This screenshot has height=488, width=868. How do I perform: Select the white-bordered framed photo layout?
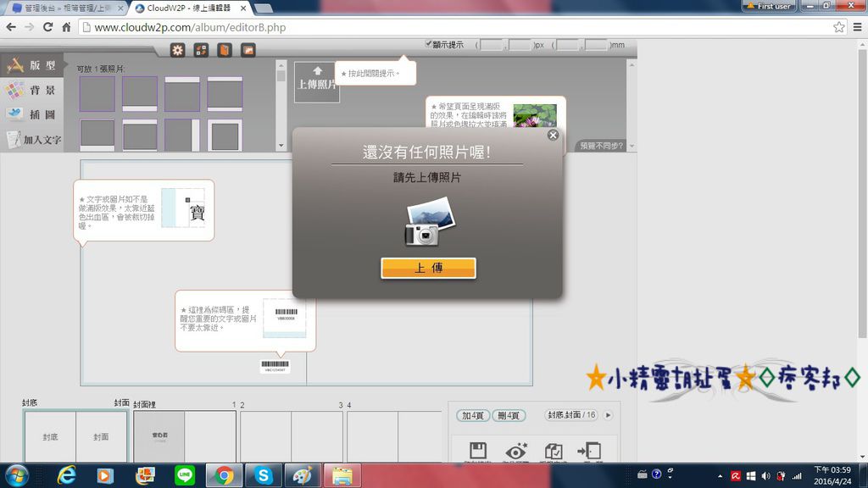(225, 135)
